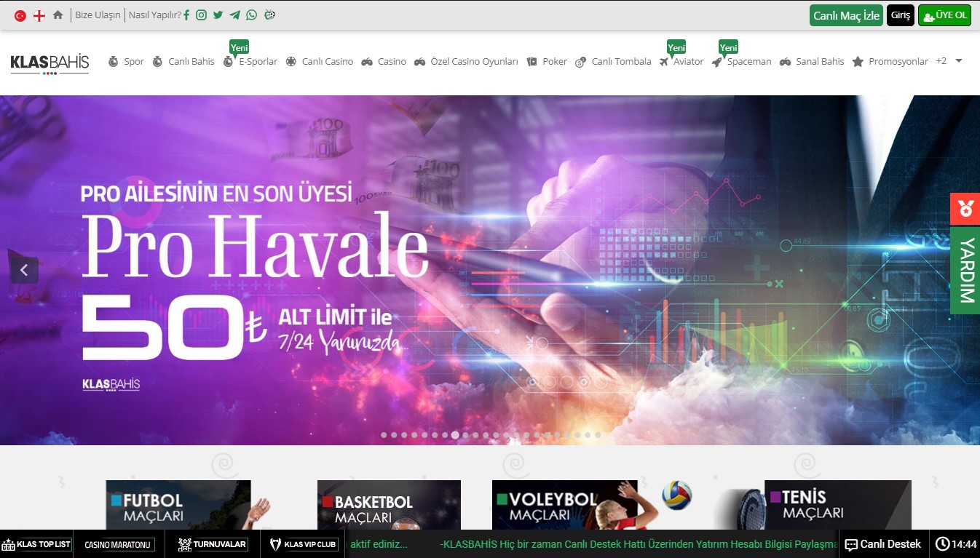Image resolution: width=980 pixels, height=558 pixels.
Task: Open the Facebook page icon
Action: [187, 15]
